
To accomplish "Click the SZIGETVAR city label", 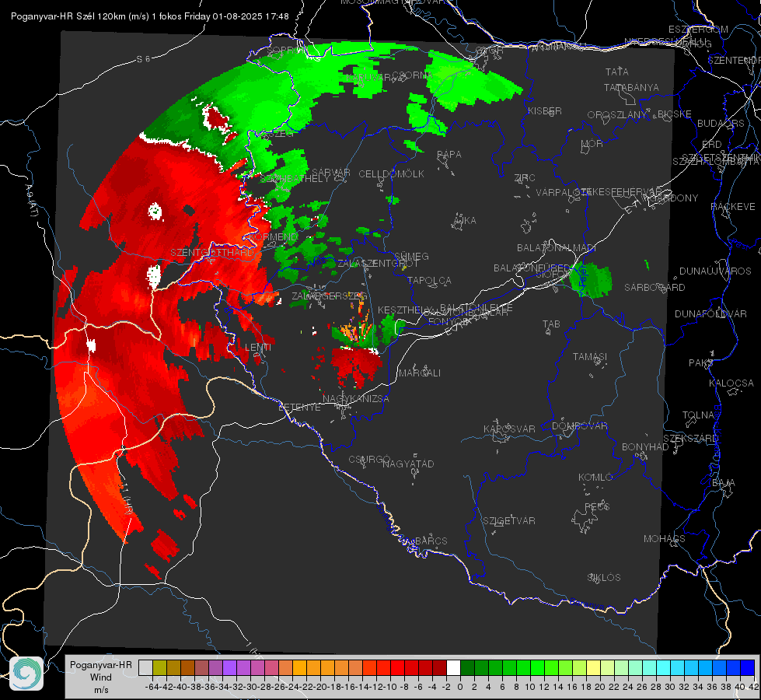I will 508,521.
